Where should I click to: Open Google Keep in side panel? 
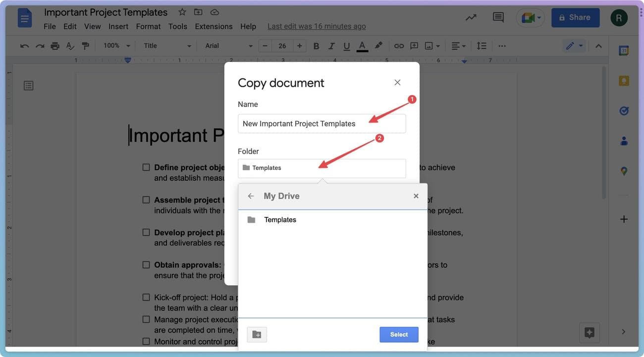pos(624,81)
